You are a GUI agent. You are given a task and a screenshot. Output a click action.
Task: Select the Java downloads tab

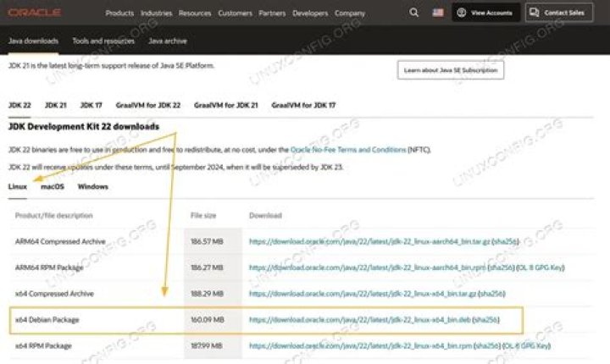(33, 41)
